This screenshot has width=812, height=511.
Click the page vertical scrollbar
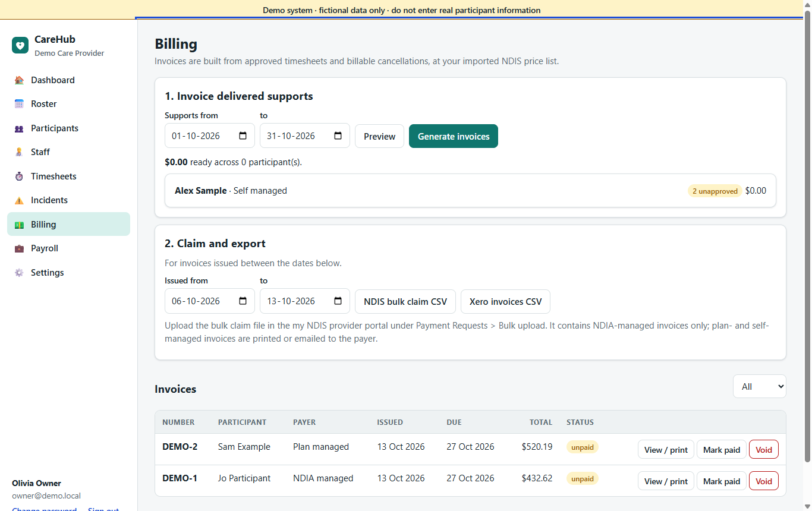[807, 238]
